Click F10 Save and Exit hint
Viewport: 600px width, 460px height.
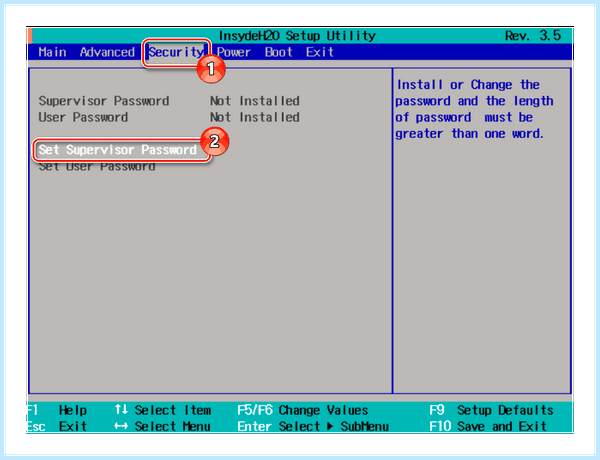point(488,426)
